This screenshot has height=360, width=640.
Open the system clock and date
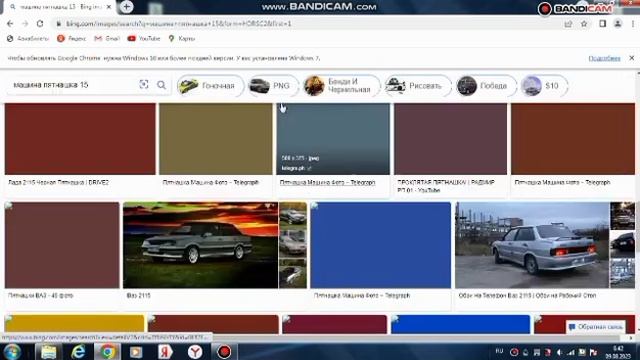coord(618,352)
